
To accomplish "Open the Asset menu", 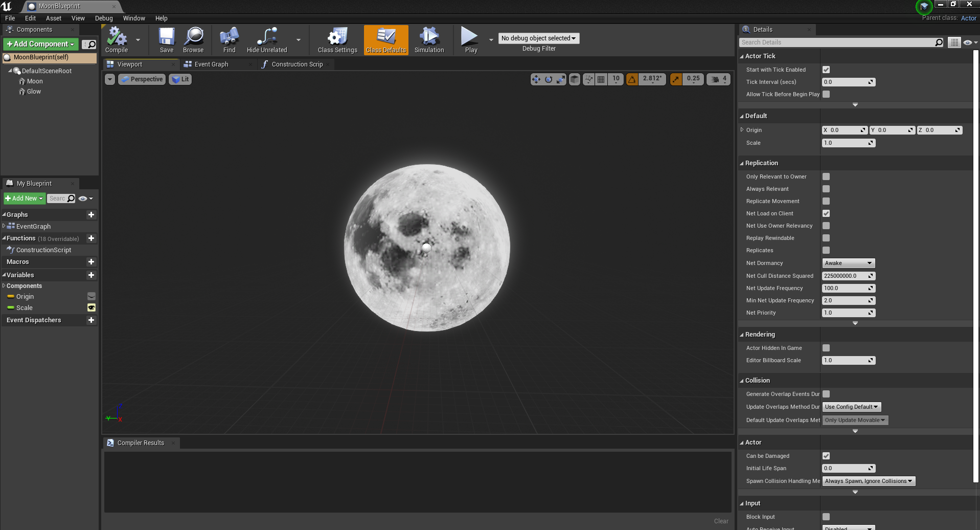I will [53, 18].
